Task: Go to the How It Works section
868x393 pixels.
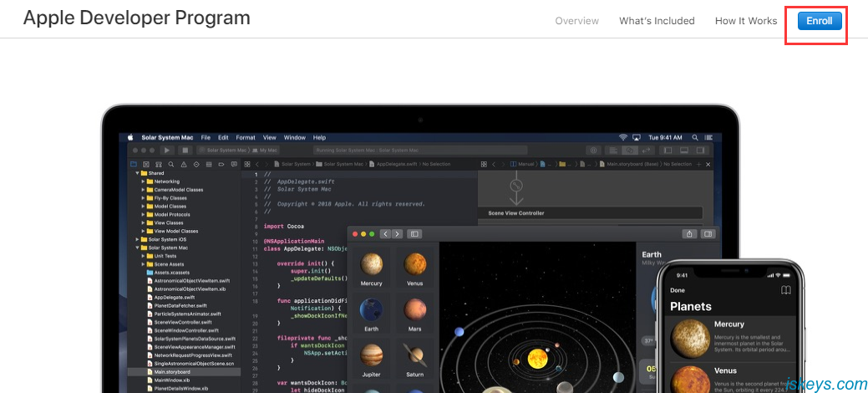Action: click(x=745, y=21)
